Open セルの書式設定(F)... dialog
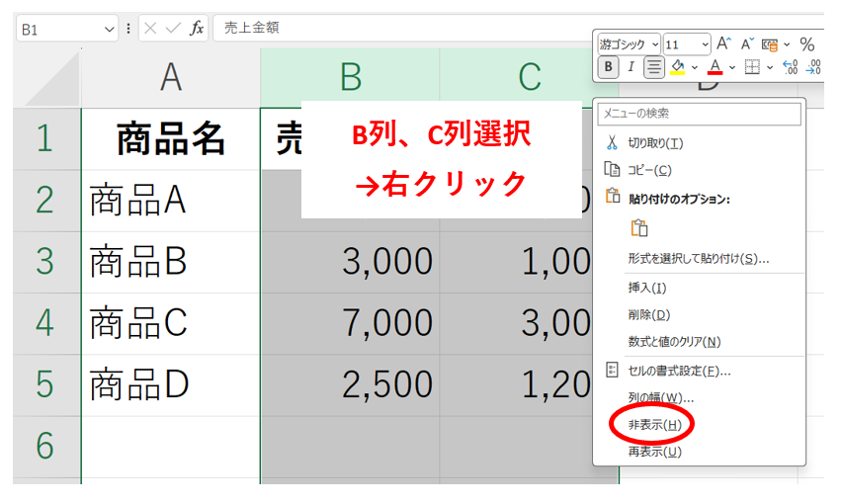841x504 pixels. point(679,371)
